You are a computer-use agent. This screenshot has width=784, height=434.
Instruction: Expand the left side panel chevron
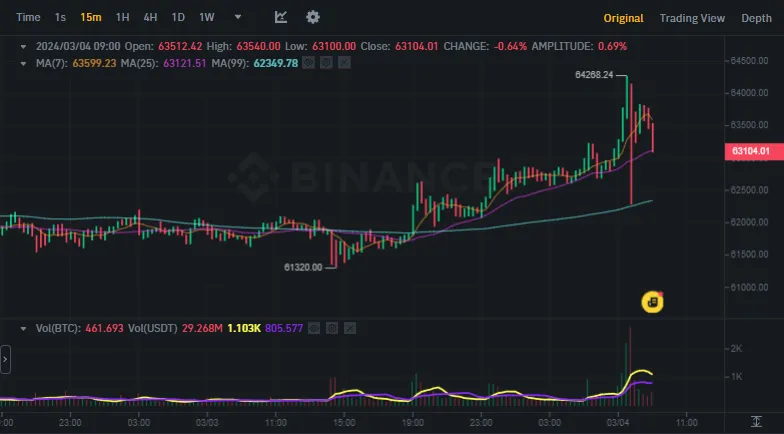[5, 360]
